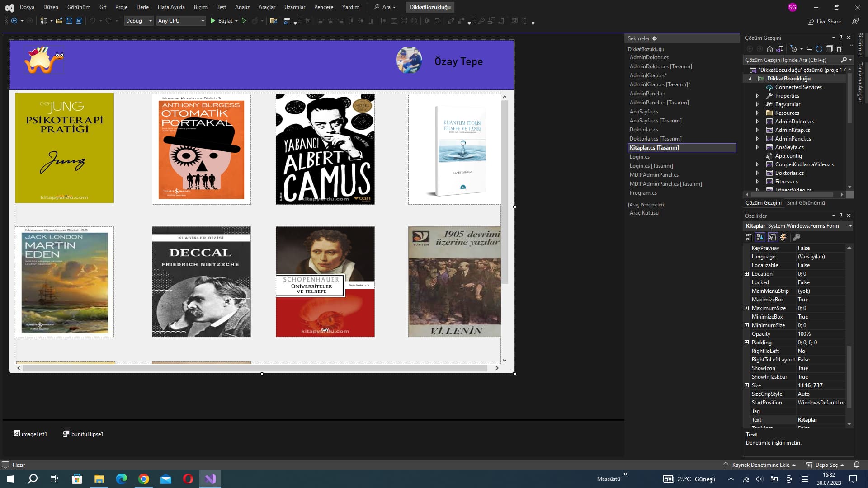Viewport: 868px width, 488px height.
Task: Switch views with the solution/folder view icon
Action: pos(779,49)
